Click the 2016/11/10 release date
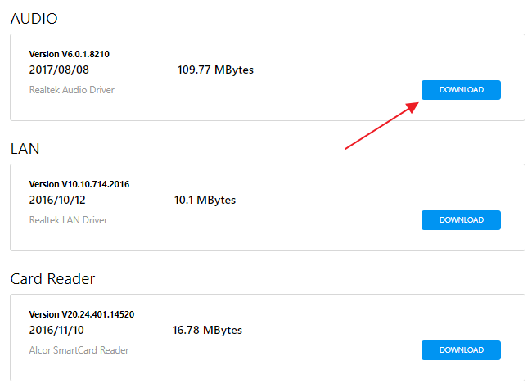532x392 pixels. point(56,331)
